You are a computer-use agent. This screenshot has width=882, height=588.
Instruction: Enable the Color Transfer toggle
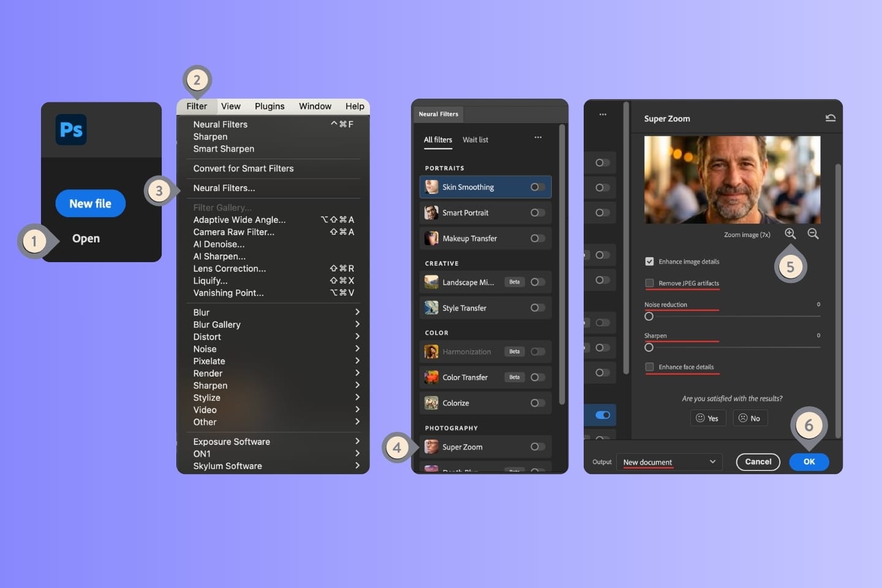click(x=537, y=377)
